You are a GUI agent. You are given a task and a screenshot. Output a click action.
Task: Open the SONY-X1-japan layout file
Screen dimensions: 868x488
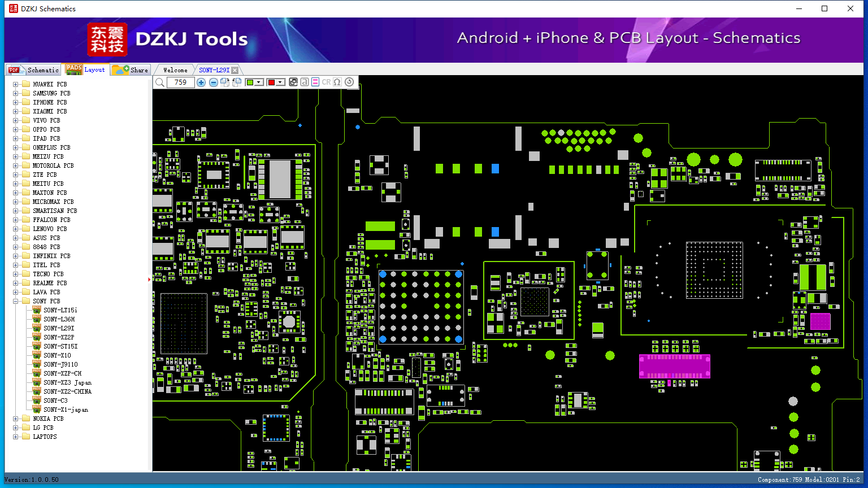click(66, 409)
